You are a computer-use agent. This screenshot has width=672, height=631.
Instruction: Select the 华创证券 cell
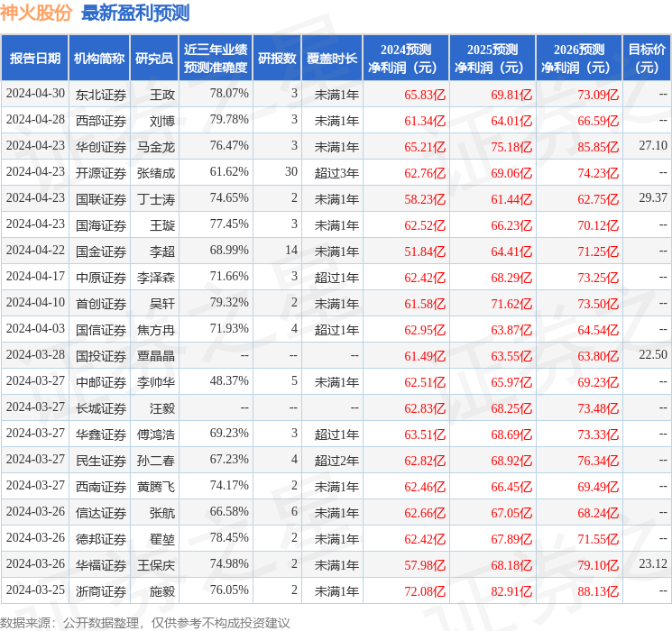pyautogui.click(x=101, y=147)
